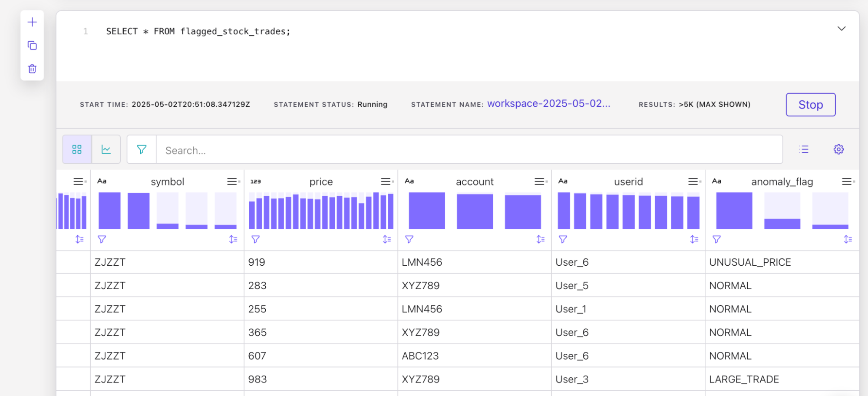Click the userid column text-type icon
The width and height of the screenshot is (868, 396).
563,181
